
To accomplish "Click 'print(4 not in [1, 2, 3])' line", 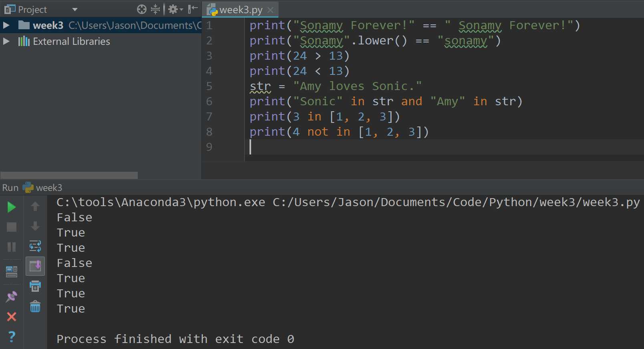I will pyautogui.click(x=339, y=132).
